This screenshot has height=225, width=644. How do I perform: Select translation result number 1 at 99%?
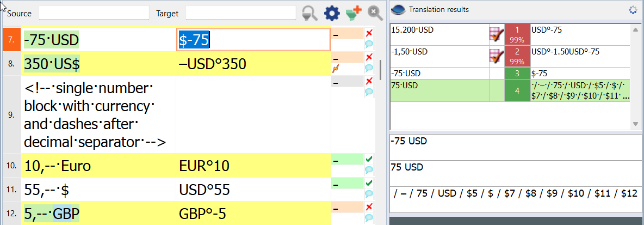[x=517, y=34]
